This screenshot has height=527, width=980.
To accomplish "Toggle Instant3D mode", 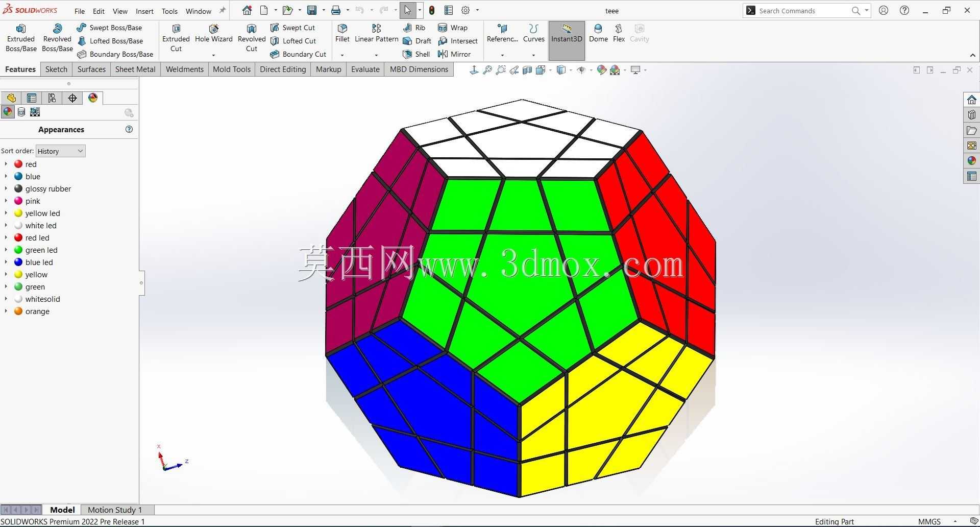I will pos(567,40).
